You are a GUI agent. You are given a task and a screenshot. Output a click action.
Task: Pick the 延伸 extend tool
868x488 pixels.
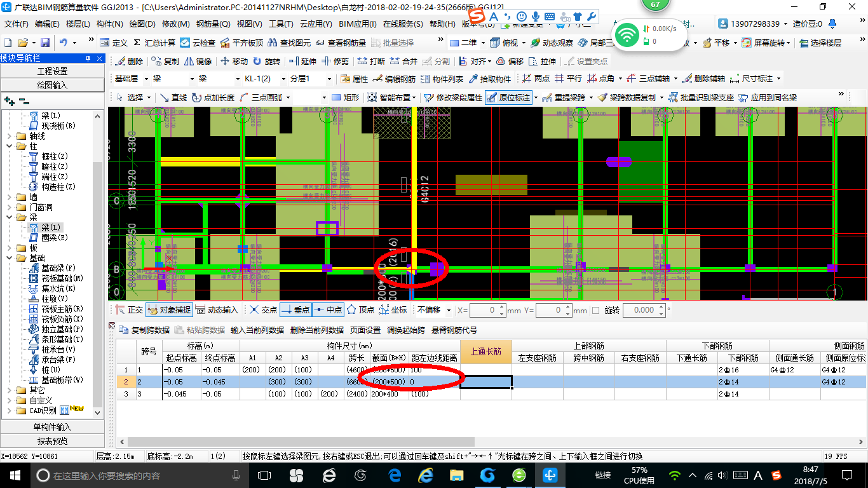[x=302, y=62]
